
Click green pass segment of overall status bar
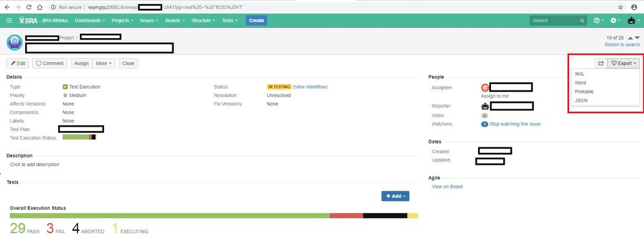pos(170,216)
